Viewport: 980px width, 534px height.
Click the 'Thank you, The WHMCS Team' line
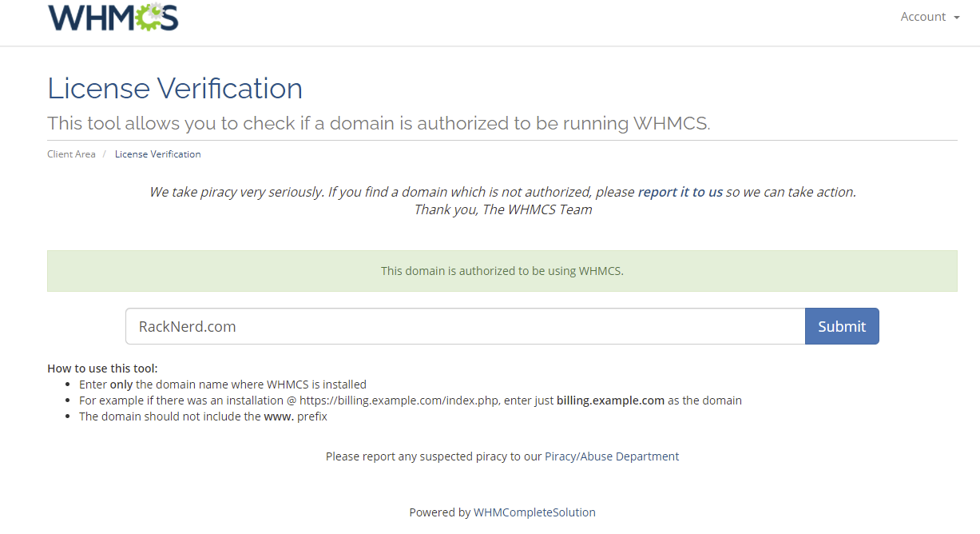pyautogui.click(x=503, y=209)
